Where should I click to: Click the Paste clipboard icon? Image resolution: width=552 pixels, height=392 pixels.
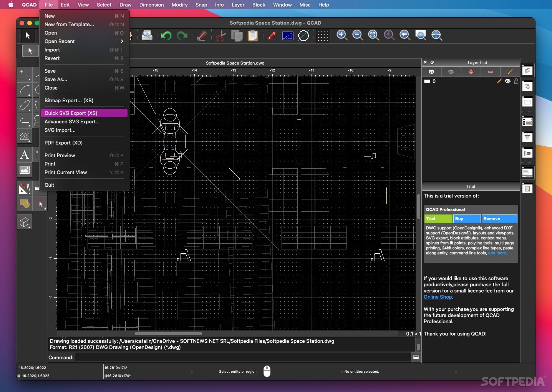(x=253, y=36)
